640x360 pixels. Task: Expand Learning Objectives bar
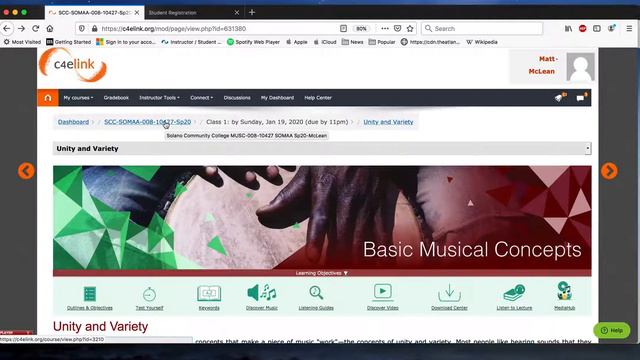point(322,273)
